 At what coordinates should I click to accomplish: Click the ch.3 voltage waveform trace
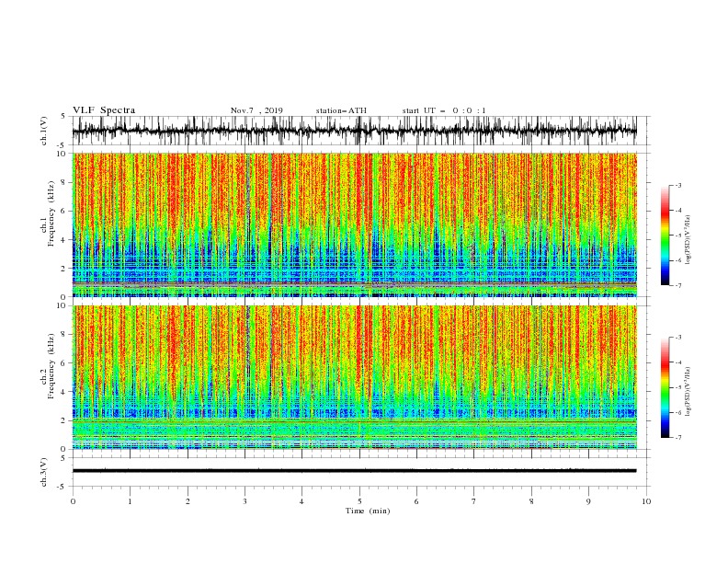tap(354, 471)
